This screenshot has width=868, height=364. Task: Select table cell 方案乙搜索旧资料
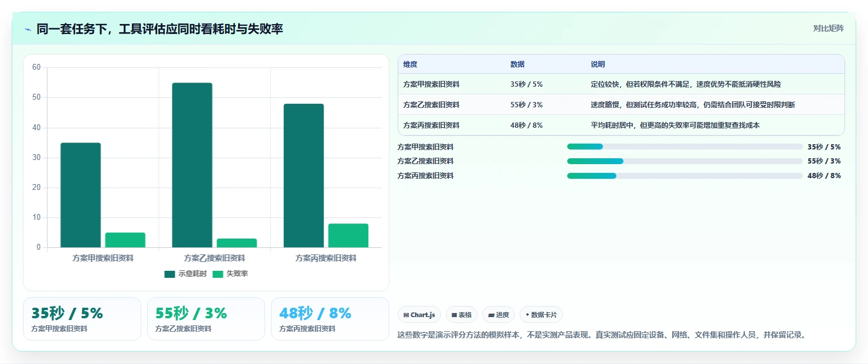[x=431, y=105]
